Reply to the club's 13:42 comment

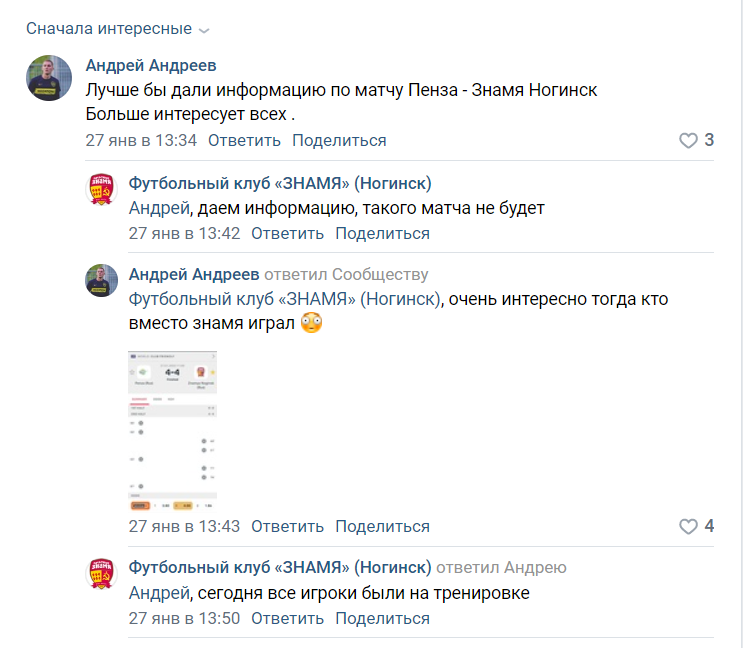287,234
